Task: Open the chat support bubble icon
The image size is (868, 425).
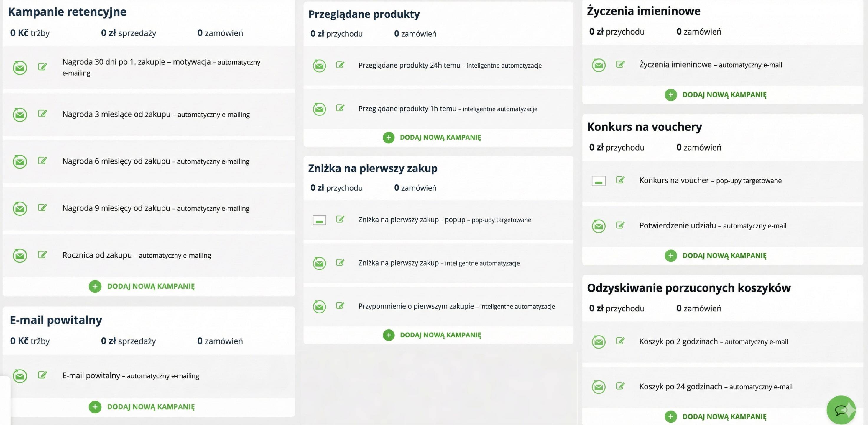Action: point(841,410)
